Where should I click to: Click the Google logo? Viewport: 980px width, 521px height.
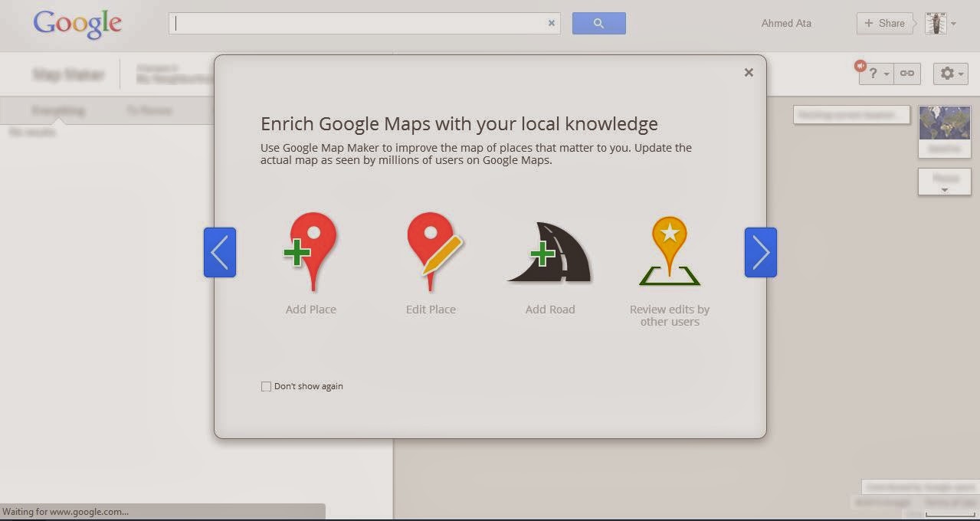[x=77, y=25]
